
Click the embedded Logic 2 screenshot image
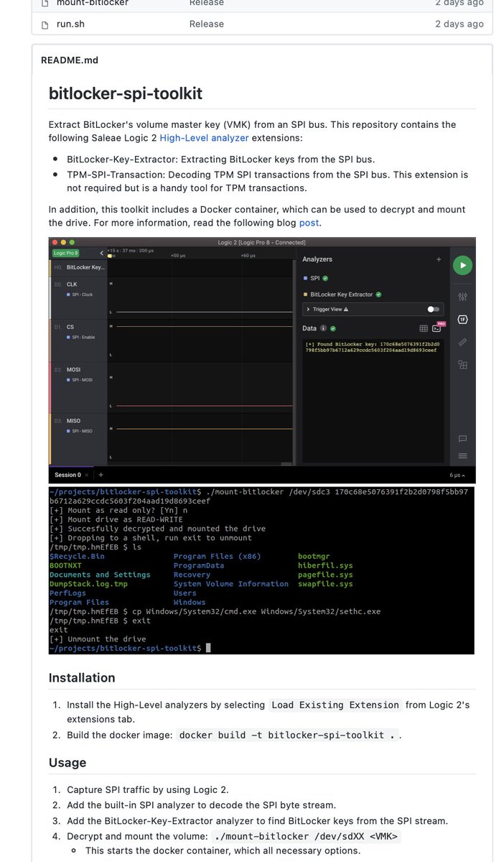262,360
